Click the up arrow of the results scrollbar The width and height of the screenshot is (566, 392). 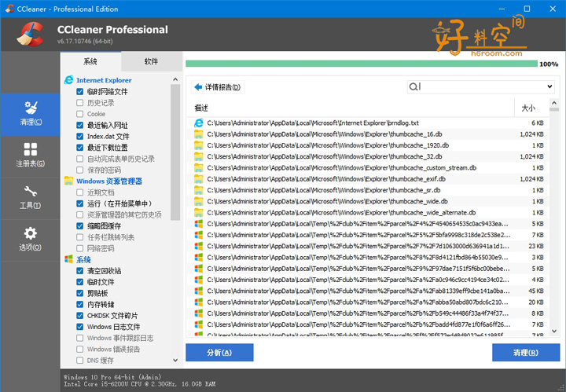554,103
